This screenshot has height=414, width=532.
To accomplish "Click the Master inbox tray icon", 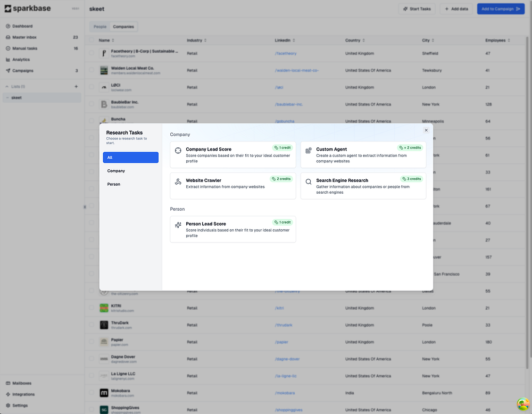I will [8, 37].
